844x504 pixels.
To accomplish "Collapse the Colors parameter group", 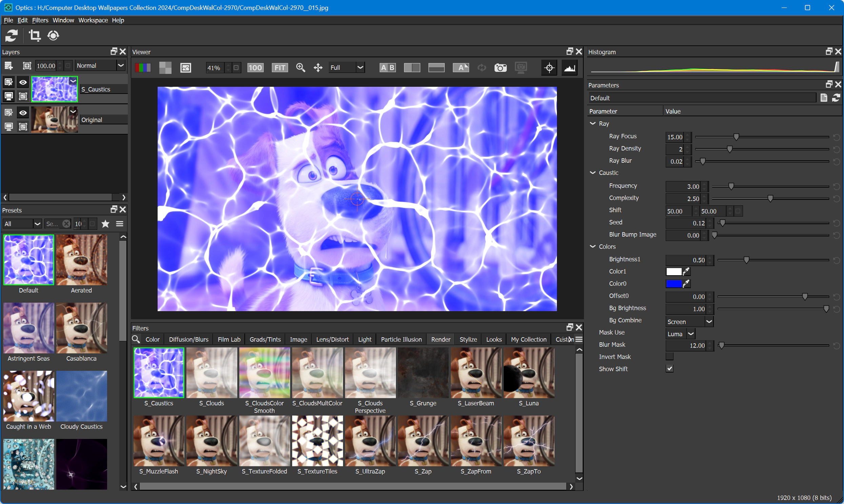I will coord(593,246).
